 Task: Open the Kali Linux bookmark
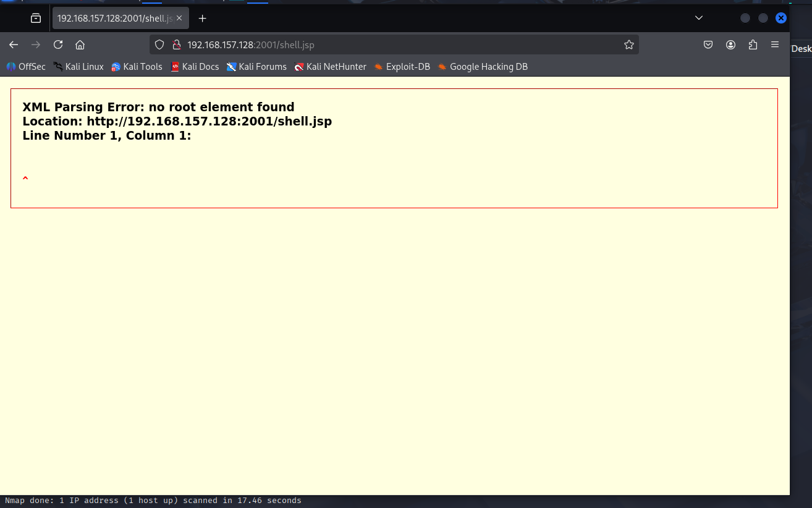(78, 67)
